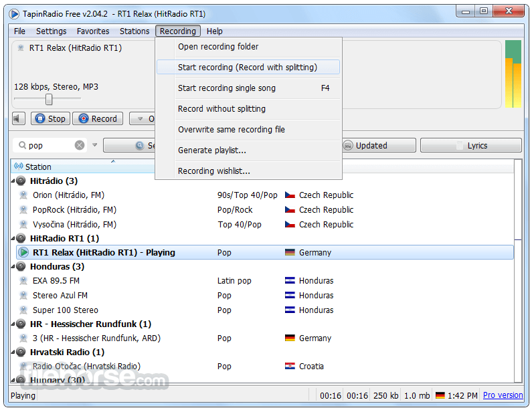This screenshot has width=532, height=410.
Task: Collapse the HitRadio RT1 (1) group
Action: point(13,239)
